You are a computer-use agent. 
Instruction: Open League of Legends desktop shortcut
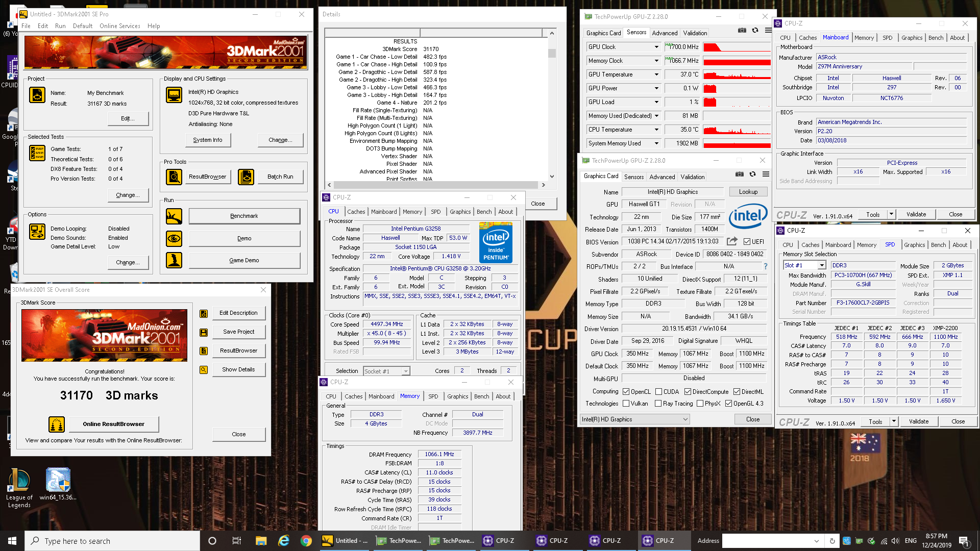coord(19,488)
